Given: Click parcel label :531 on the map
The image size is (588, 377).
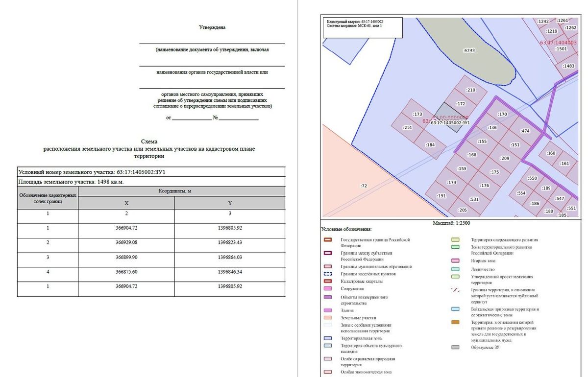Looking at the screenshot, I should coord(474,199).
